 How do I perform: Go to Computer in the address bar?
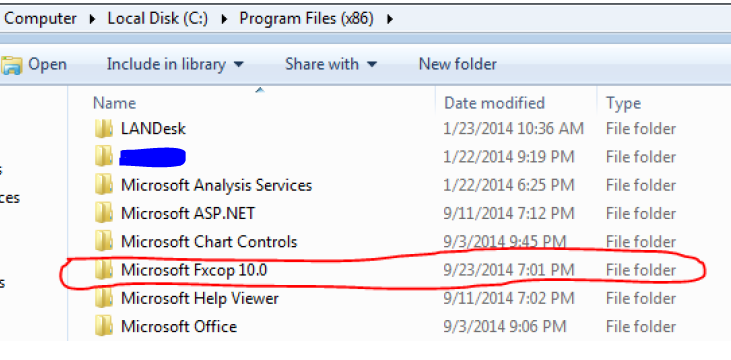pos(40,19)
